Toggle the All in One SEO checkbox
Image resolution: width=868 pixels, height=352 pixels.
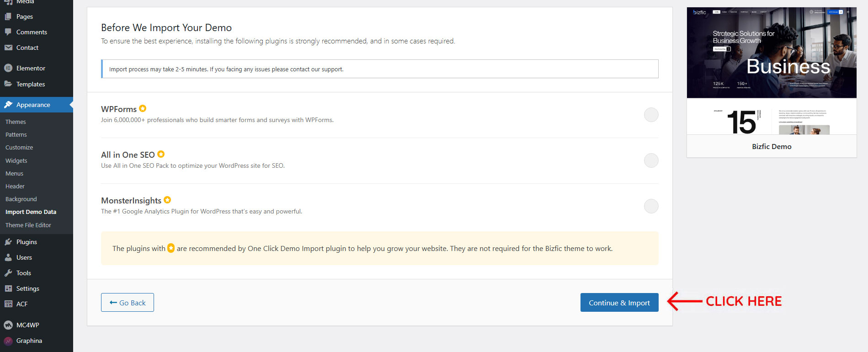pyautogui.click(x=651, y=160)
